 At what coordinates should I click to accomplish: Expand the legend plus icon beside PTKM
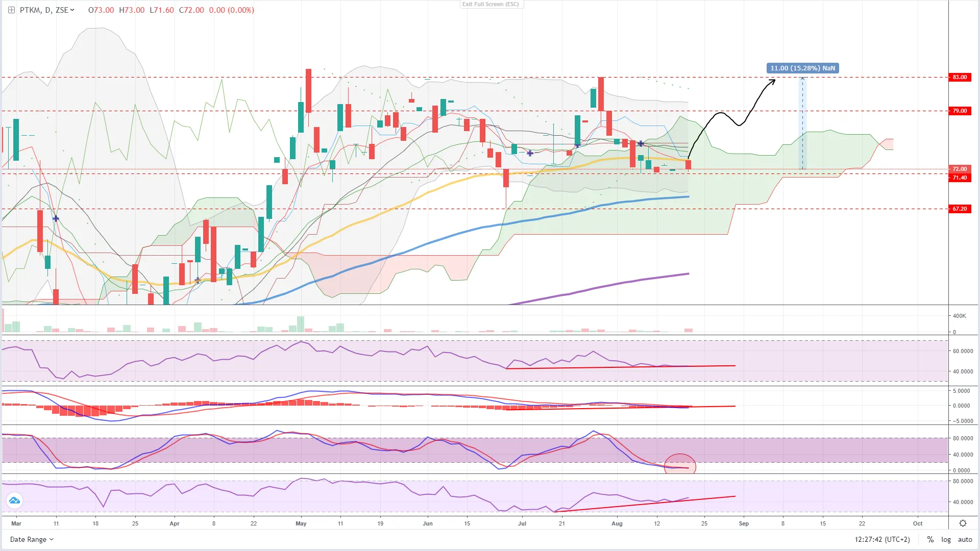pyautogui.click(x=11, y=10)
